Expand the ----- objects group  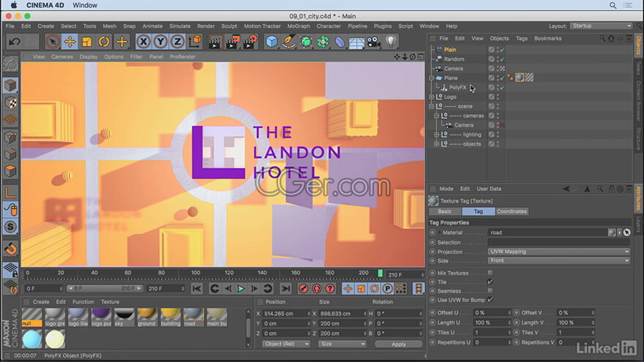[437, 144]
